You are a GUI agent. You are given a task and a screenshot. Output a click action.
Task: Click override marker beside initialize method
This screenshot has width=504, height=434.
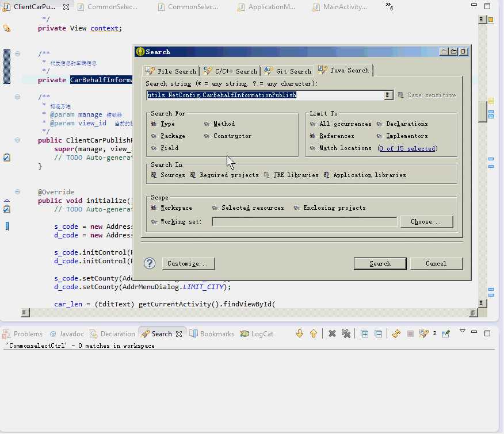(x=7, y=201)
